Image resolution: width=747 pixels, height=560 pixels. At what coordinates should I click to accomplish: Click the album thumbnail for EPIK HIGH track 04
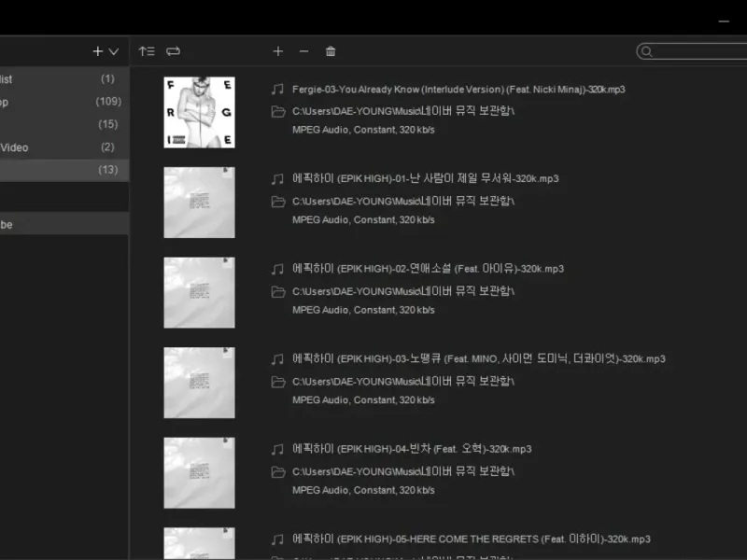click(199, 473)
